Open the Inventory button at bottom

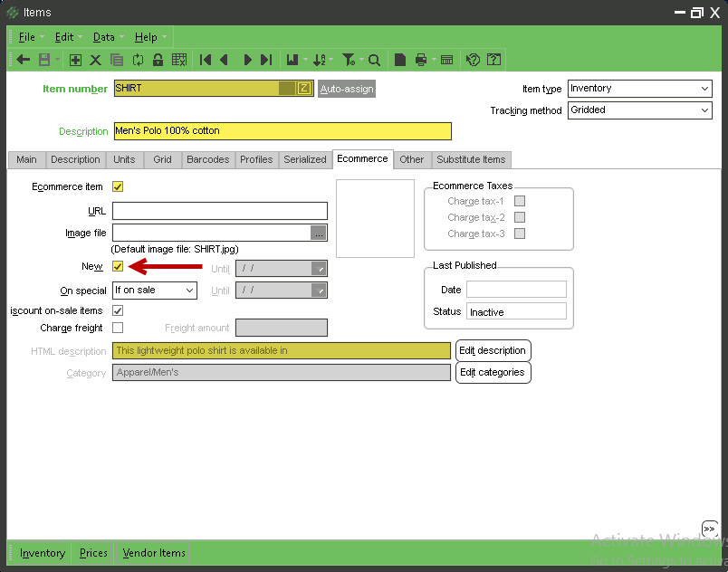tap(43, 553)
